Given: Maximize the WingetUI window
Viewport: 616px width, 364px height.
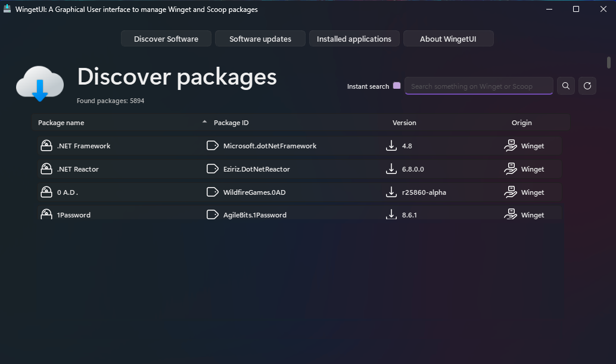Looking at the screenshot, I should (576, 9).
